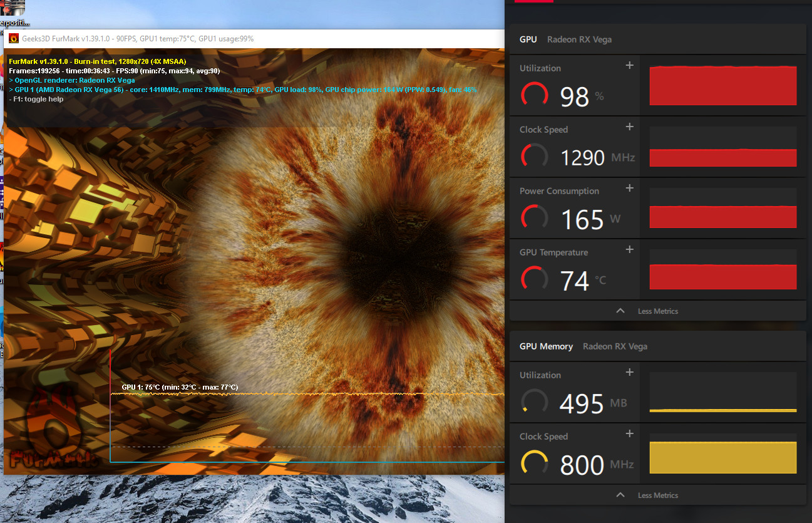The height and width of the screenshot is (523, 812).
Task: Click the OpenGL renderer Radeon RX Vega line
Action: tap(72, 80)
